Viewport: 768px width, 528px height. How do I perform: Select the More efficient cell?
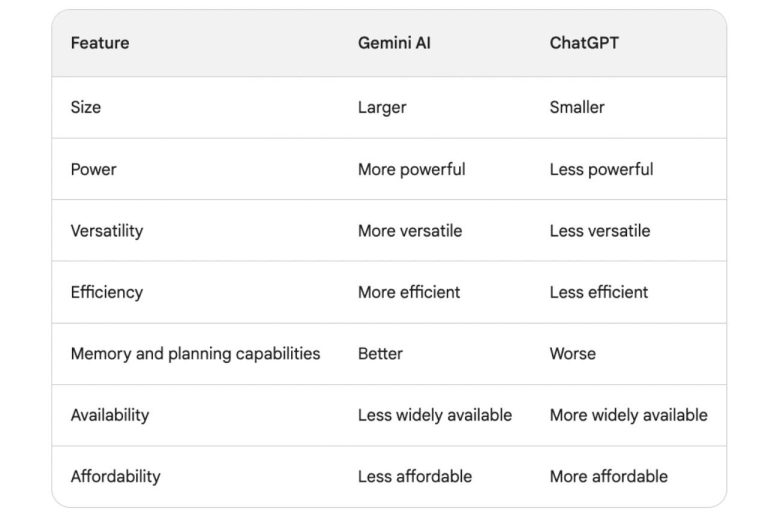click(409, 292)
